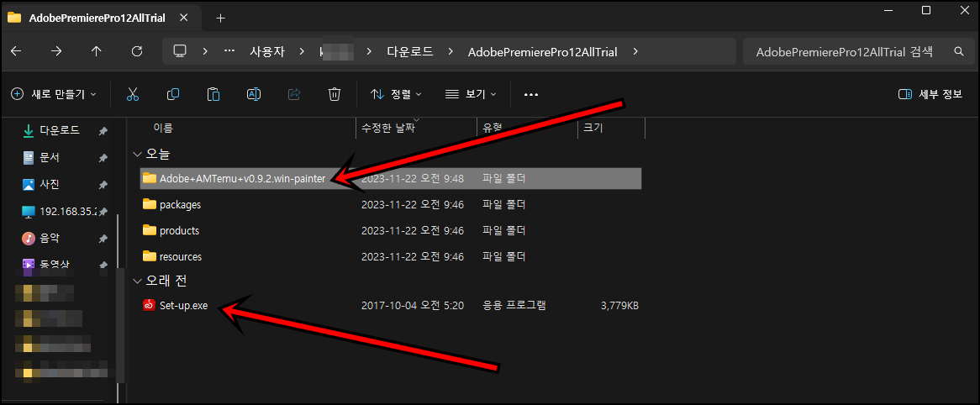This screenshot has height=405, width=980.
Task: Click the search magnifier icon
Action: coord(959,52)
